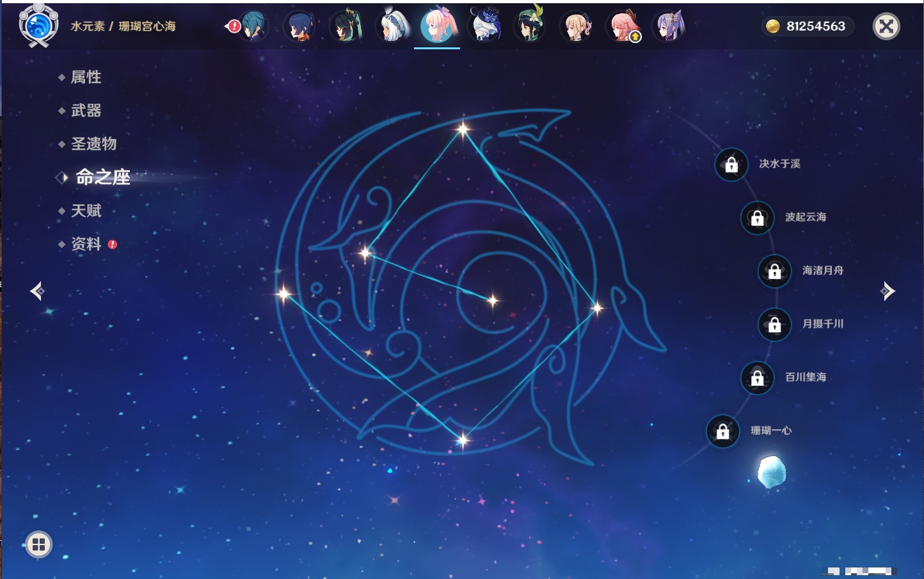Click the Mora balance 81254563
The height and width of the screenshot is (579, 924).
coord(815,26)
